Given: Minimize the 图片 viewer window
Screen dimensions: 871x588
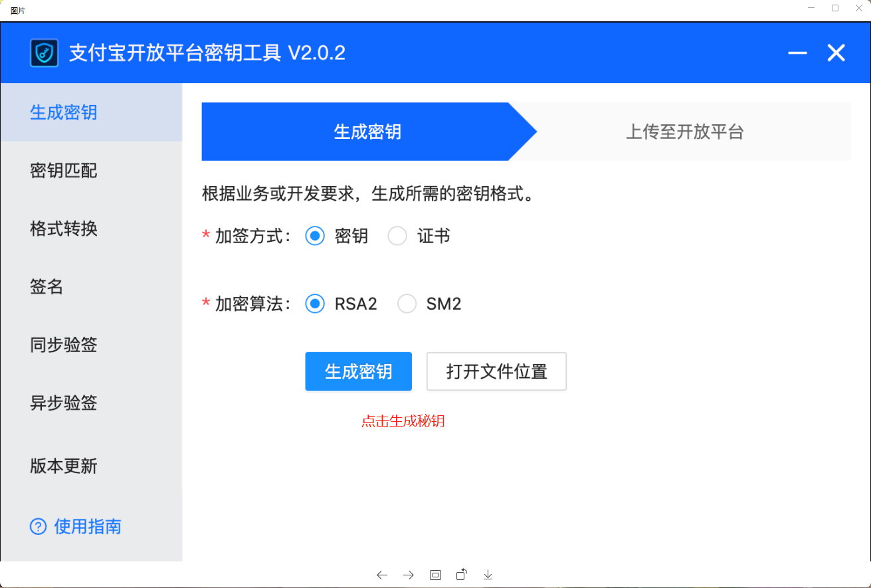Looking at the screenshot, I should point(811,9).
